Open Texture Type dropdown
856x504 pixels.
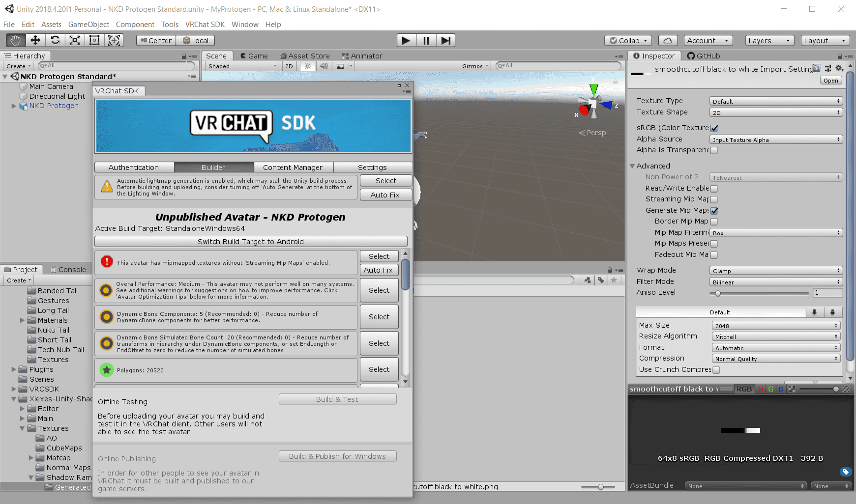coord(776,101)
